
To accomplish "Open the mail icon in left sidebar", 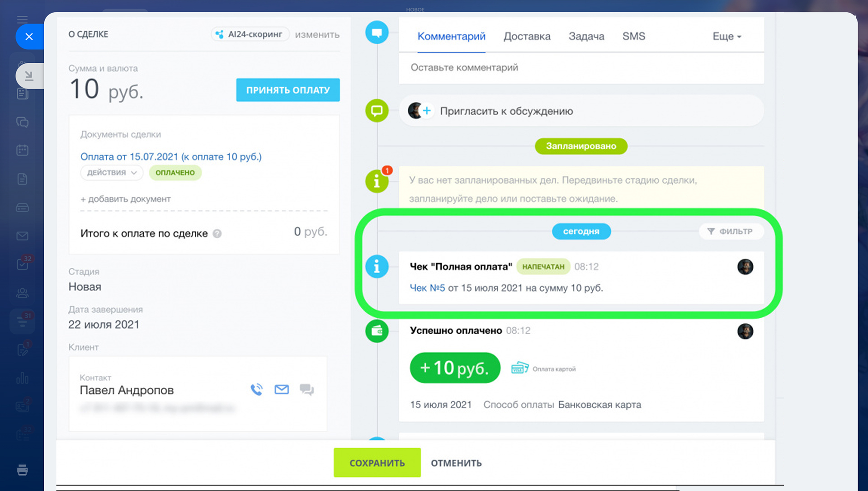I will 22,236.
